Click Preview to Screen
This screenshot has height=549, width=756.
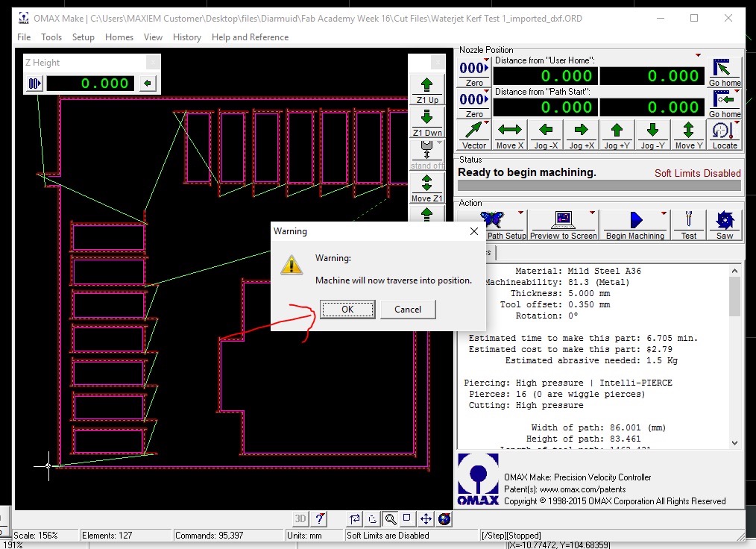click(x=563, y=225)
